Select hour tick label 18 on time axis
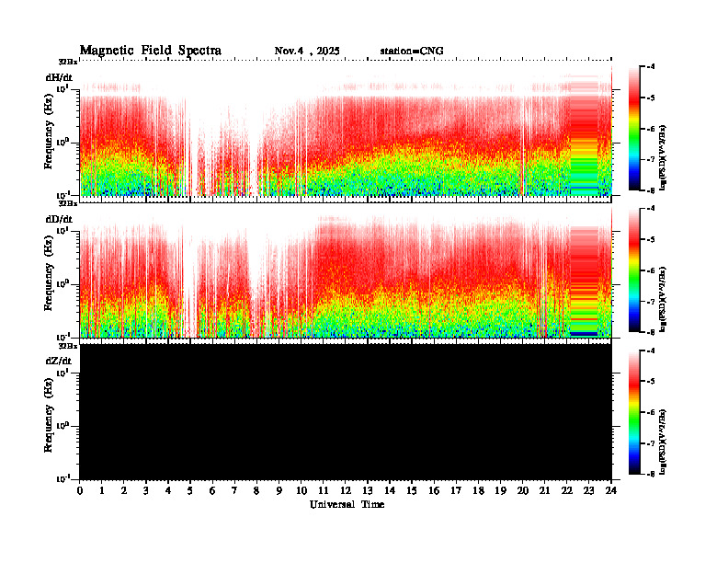The image size is (728, 563). click(x=479, y=490)
